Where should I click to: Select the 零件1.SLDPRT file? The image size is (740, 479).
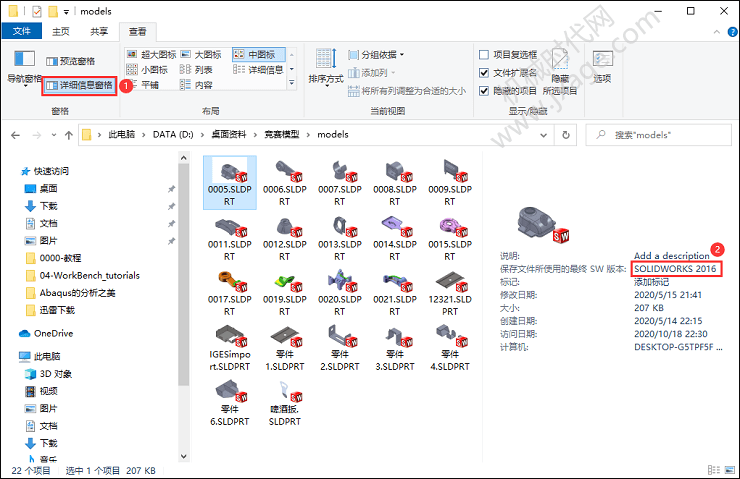(x=285, y=348)
